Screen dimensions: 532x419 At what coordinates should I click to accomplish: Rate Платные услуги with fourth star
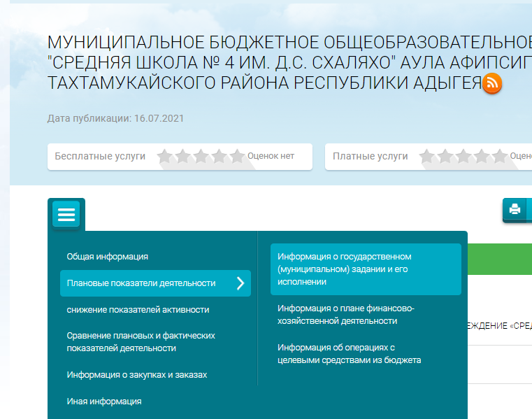[482, 156]
